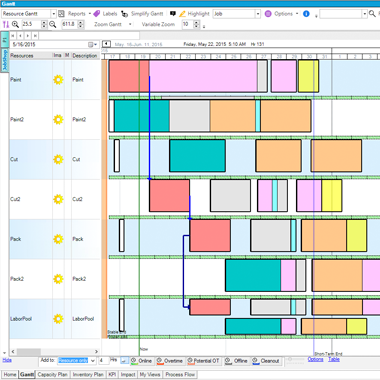Viewport: 380px width, 380px height.
Task: Click the Highlight pencil icon
Action: click(182, 14)
